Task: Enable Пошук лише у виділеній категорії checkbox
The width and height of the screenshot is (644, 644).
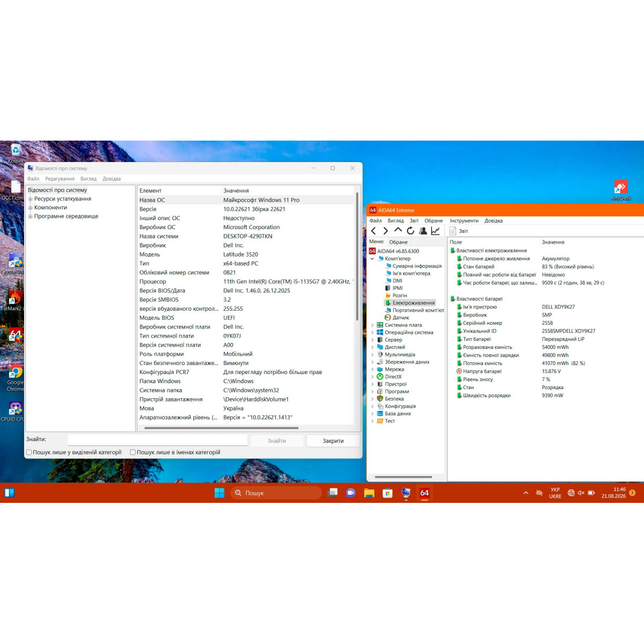Action: click(x=29, y=452)
